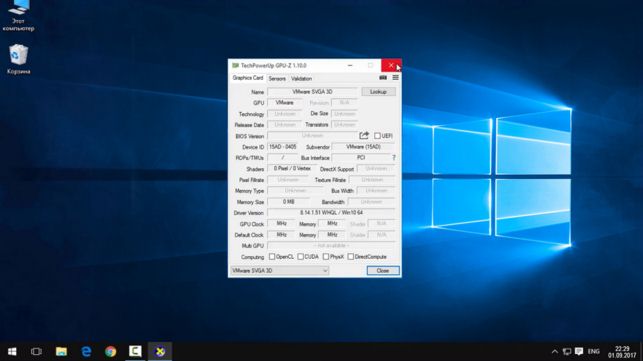Click the Name field VMware SVGA 3D
643x361 pixels.
[x=312, y=92]
